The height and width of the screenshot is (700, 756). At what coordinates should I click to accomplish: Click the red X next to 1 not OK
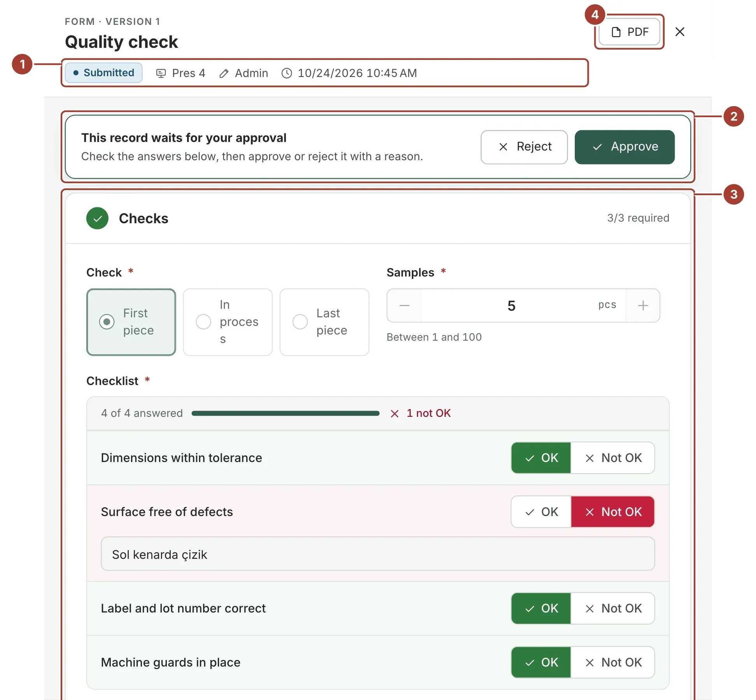tap(395, 413)
